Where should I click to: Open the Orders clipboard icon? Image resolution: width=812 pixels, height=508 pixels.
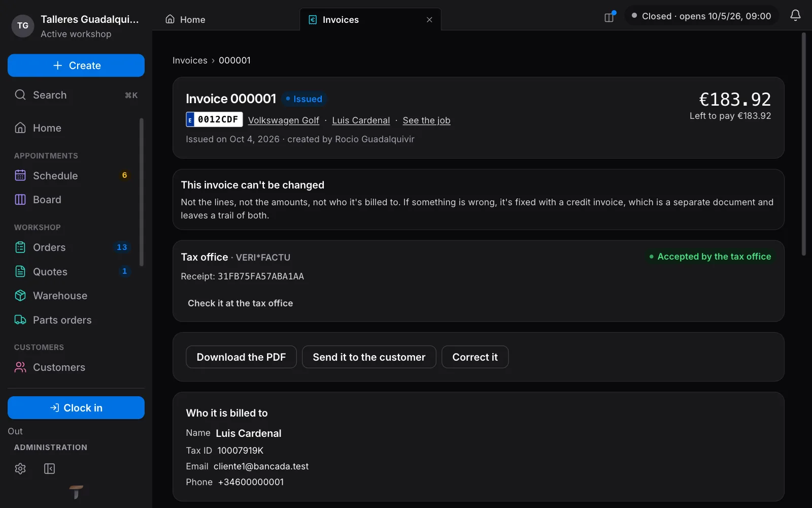coord(20,247)
